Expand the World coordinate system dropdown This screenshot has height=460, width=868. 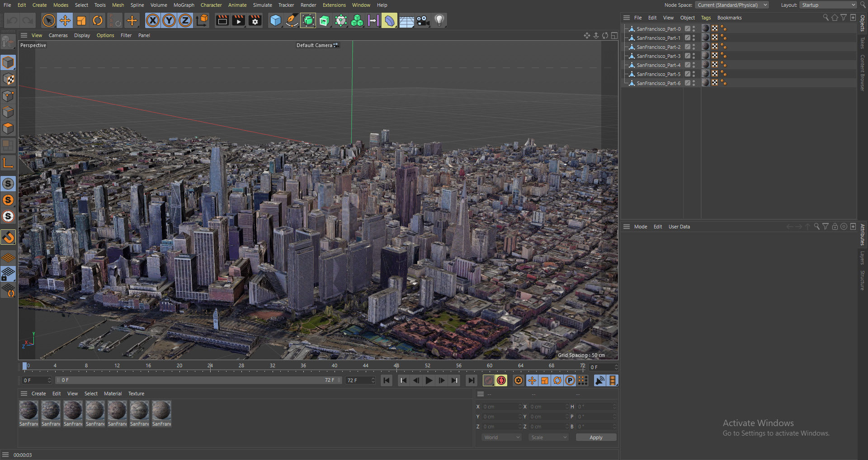502,437
